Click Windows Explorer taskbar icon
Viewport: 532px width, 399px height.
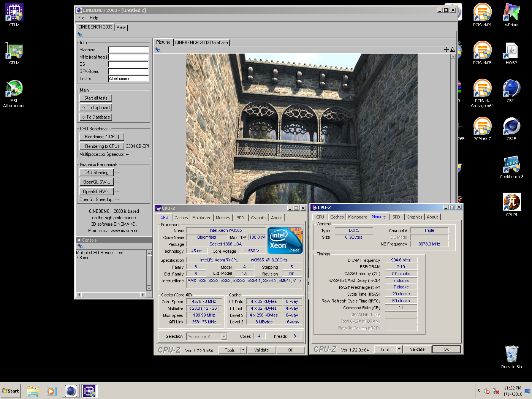[x=33, y=391]
